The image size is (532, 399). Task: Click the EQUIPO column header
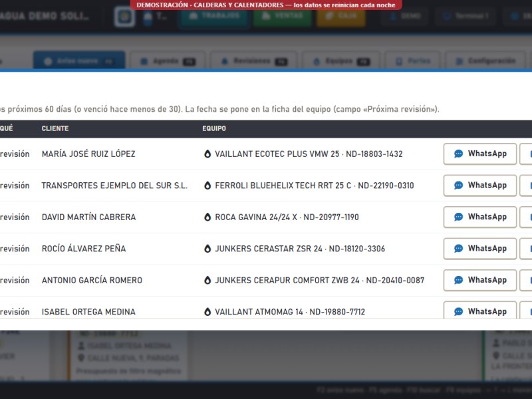point(214,128)
